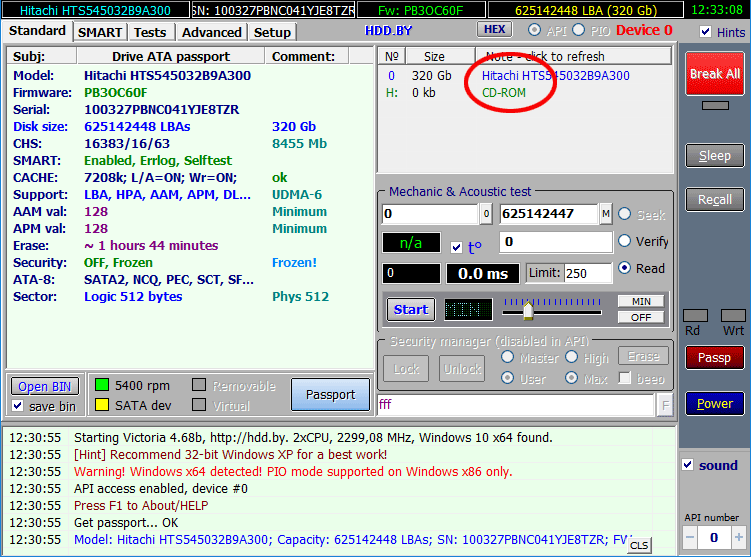
Task: Turn acoustic management OFF
Action: tap(641, 317)
